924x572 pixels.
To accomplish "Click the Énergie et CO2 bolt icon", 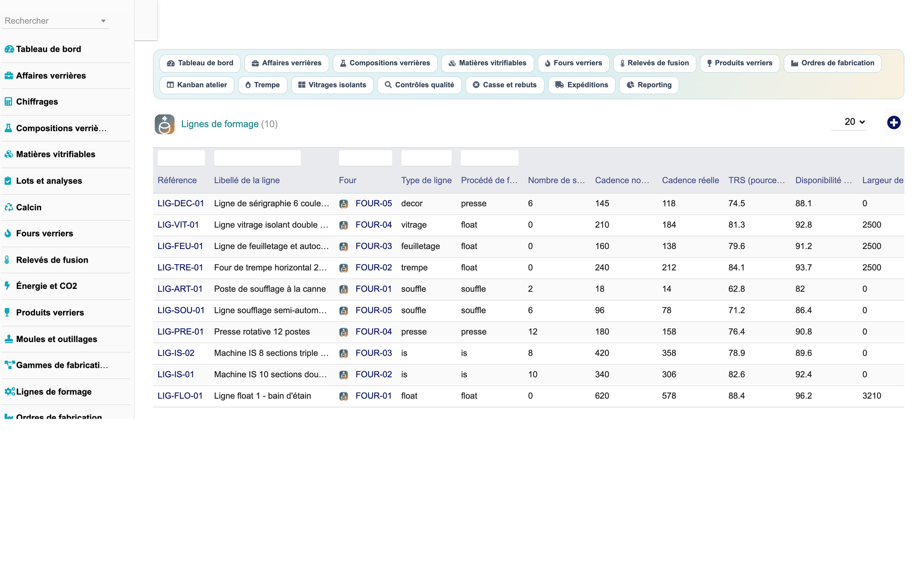I will (8, 286).
